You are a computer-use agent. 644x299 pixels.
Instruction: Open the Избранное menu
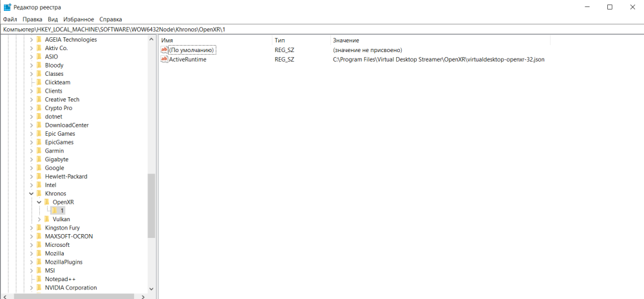(x=79, y=19)
